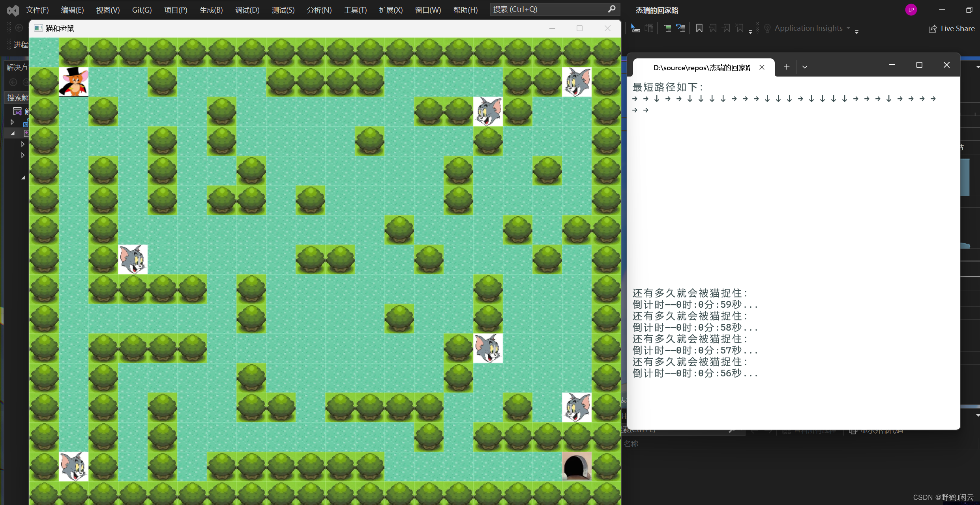Click the 杰瑞的回家路 solution title
The height and width of the screenshot is (505, 980).
(657, 10)
